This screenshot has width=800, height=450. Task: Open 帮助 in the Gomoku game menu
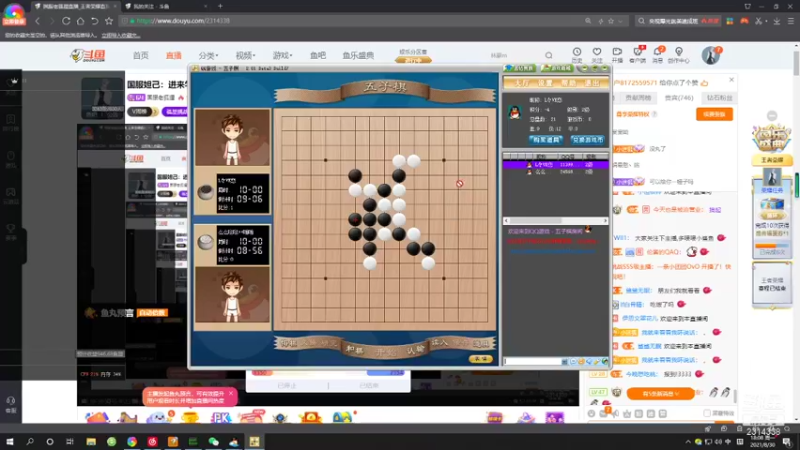coord(568,83)
